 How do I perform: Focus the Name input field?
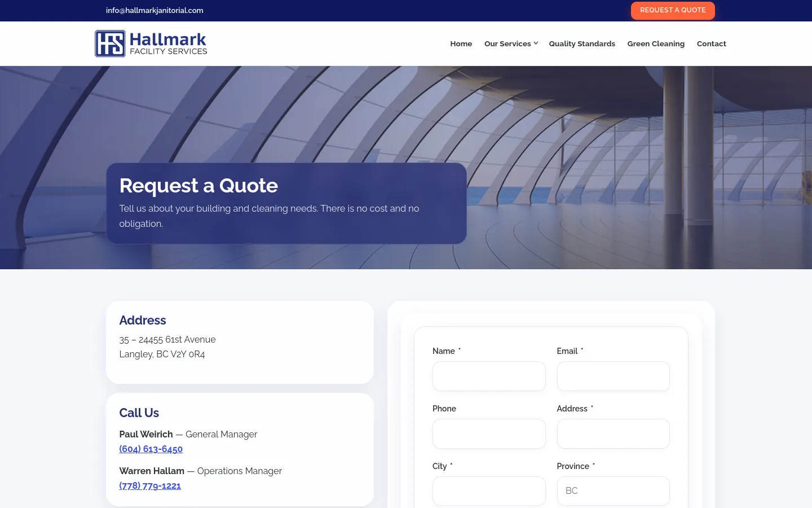tap(489, 376)
